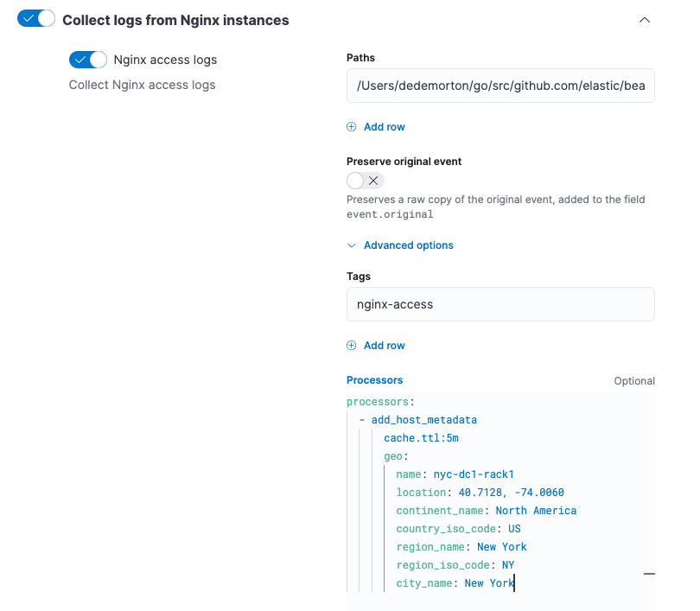Click the editor scroll marker beside region_iso_code

click(649, 573)
